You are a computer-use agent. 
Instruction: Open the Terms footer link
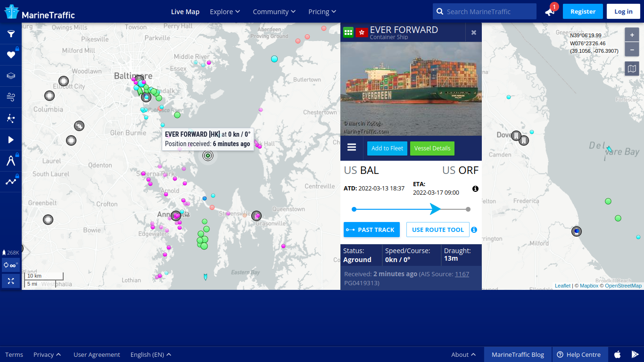(14, 354)
